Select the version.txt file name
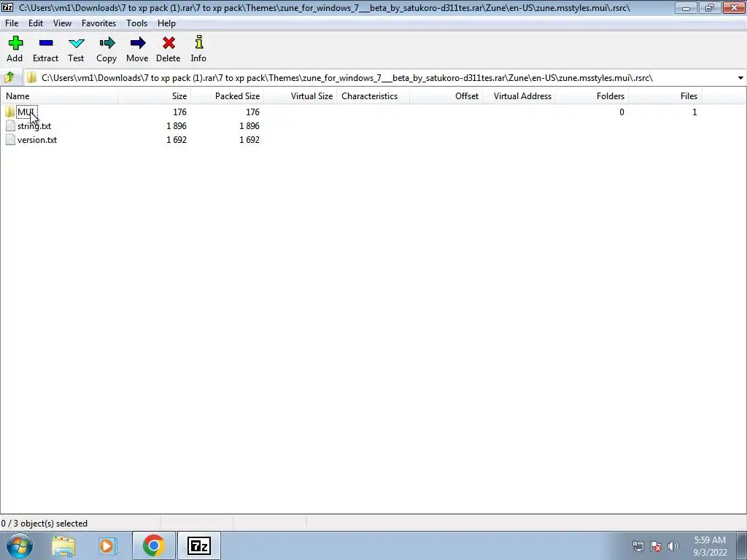This screenshot has width=747, height=560. coord(37,139)
